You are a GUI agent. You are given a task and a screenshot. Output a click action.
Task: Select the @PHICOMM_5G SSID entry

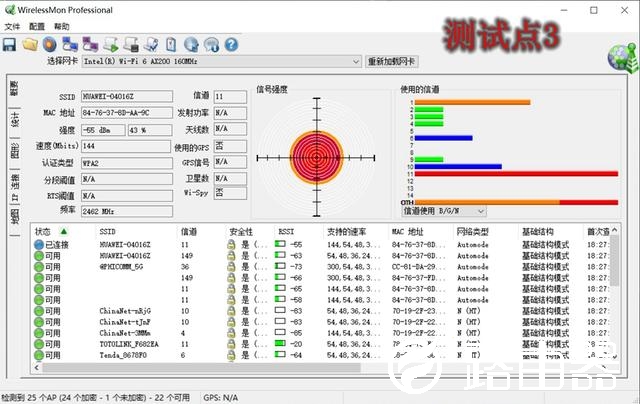(121, 267)
